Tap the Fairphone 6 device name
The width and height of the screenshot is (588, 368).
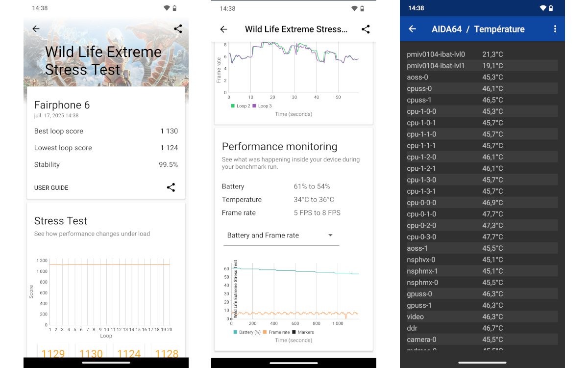(x=62, y=105)
